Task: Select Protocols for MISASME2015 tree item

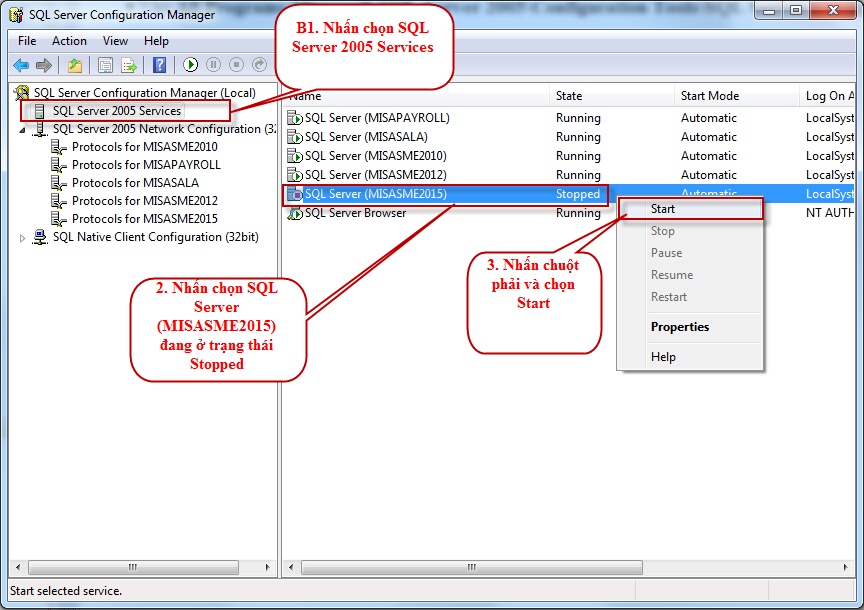Action: point(144,219)
